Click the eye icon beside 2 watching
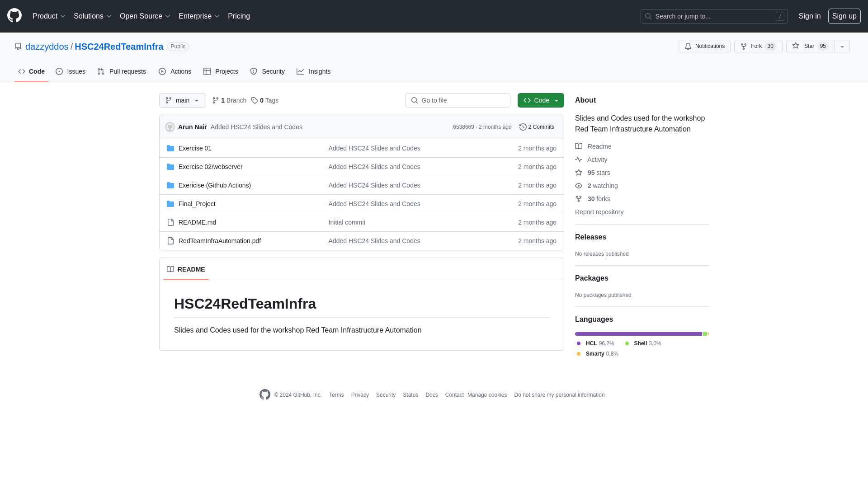 [x=579, y=186]
